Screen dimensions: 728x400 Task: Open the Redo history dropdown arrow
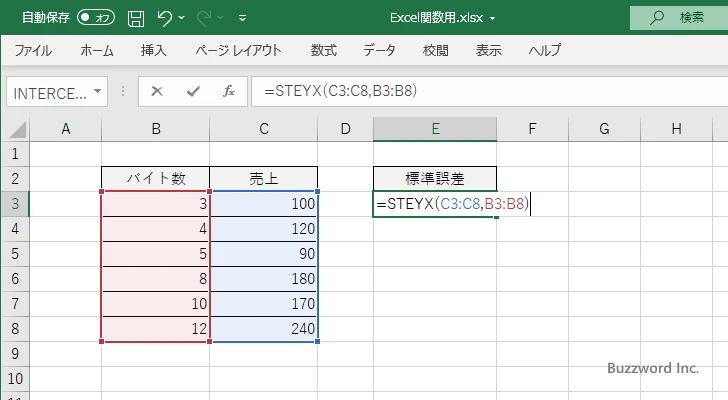221,18
